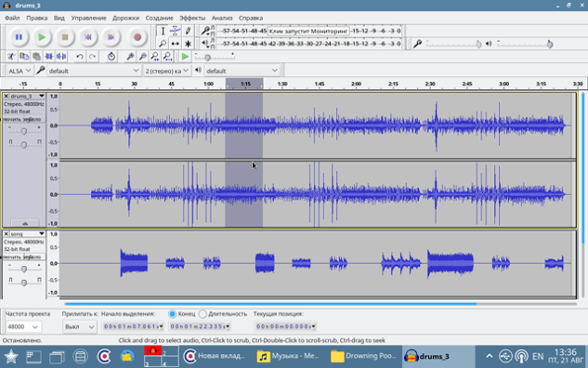Click selection start time field
Screen dimensions: 588x368
pyautogui.click(x=132, y=326)
